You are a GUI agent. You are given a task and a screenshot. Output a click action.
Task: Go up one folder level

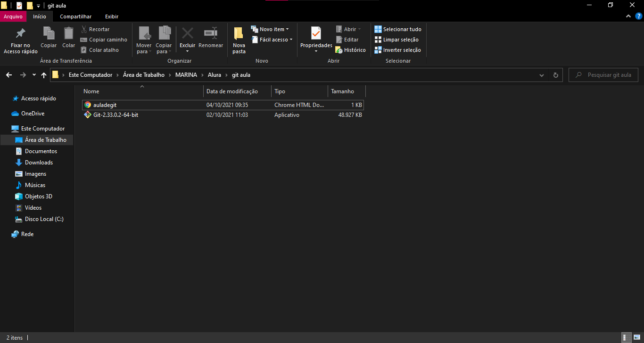pos(44,75)
